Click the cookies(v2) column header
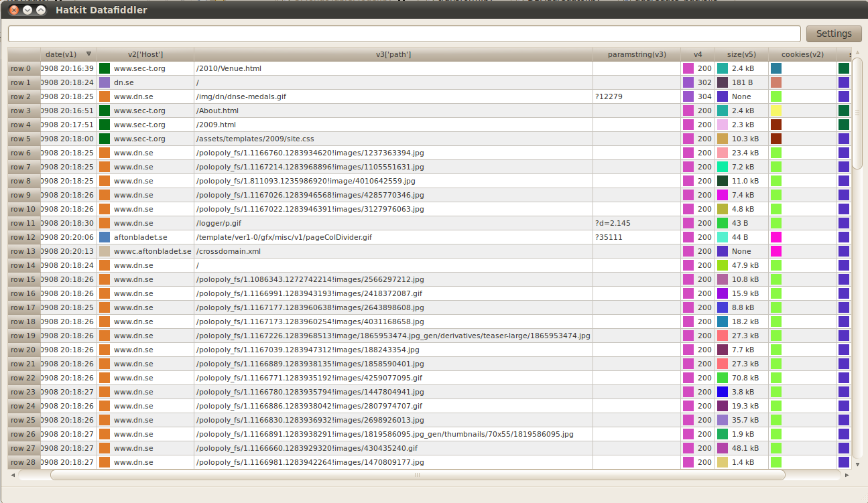This screenshot has height=503, width=868. point(802,54)
